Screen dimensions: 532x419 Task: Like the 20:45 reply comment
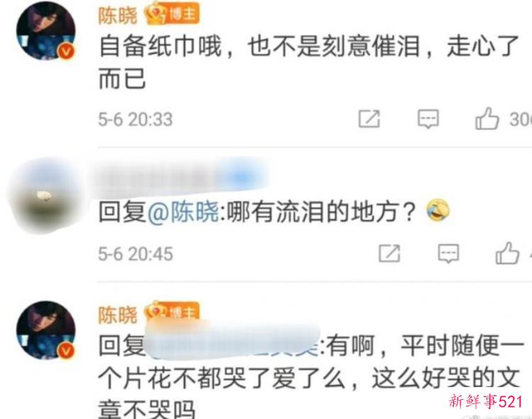(507, 253)
